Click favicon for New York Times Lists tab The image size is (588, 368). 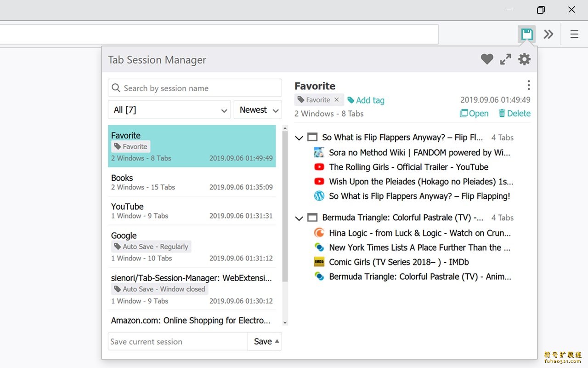pyautogui.click(x=319, y=247)
